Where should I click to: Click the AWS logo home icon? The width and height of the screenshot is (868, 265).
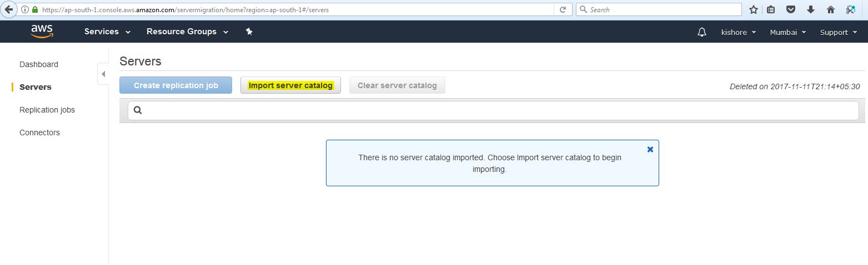pyautogui.click(x=42, y=32)
